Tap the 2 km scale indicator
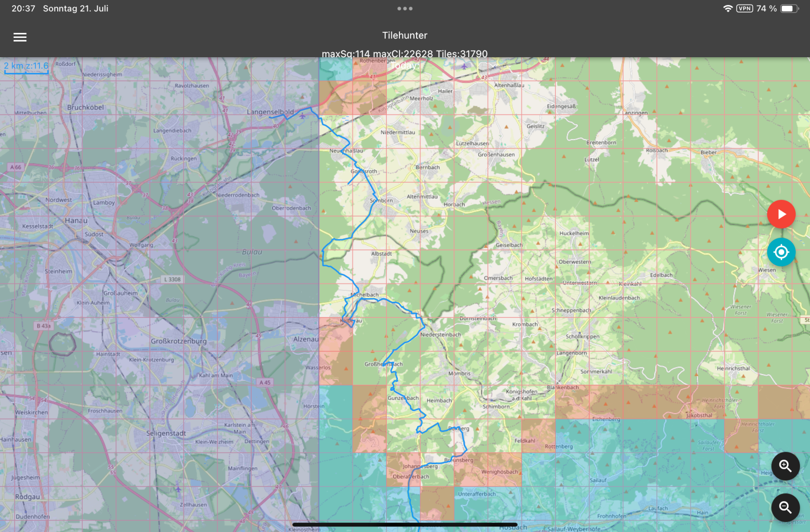This screenshot has width=810, height=532. [x=26, y=66]
